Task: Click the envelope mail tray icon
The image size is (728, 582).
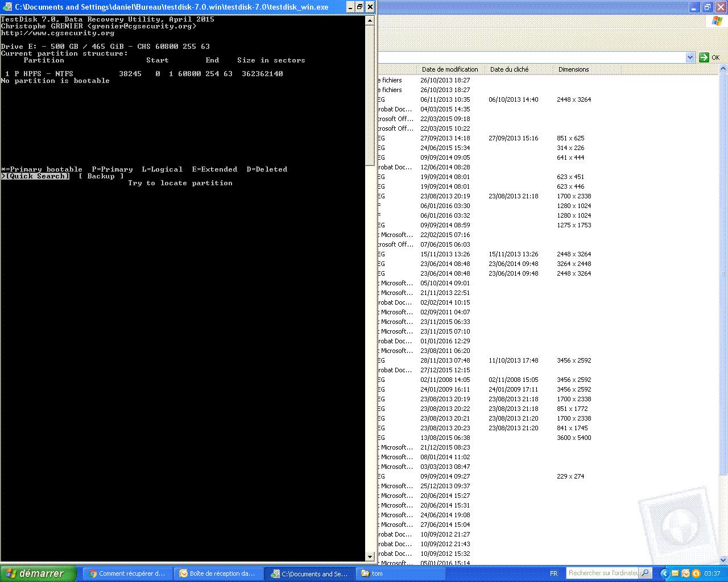Action: pyautogui.click(x=675, y=573)
